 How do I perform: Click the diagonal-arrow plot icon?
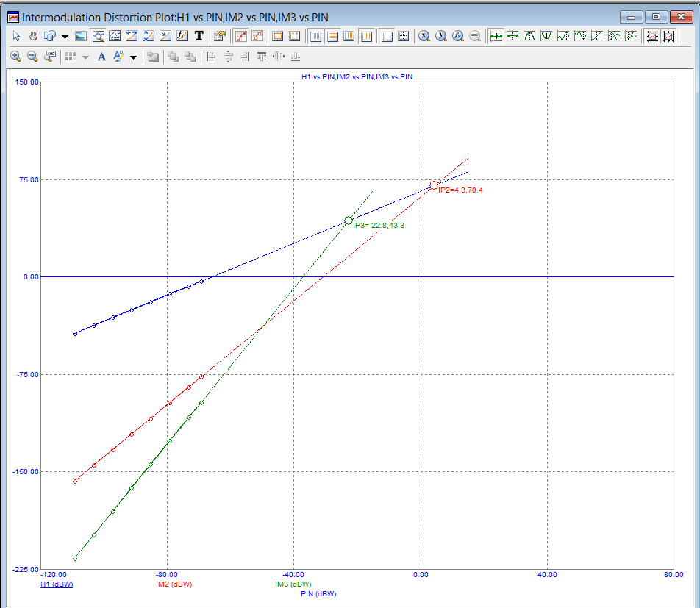pyautogui.click(x=165, y=36)
